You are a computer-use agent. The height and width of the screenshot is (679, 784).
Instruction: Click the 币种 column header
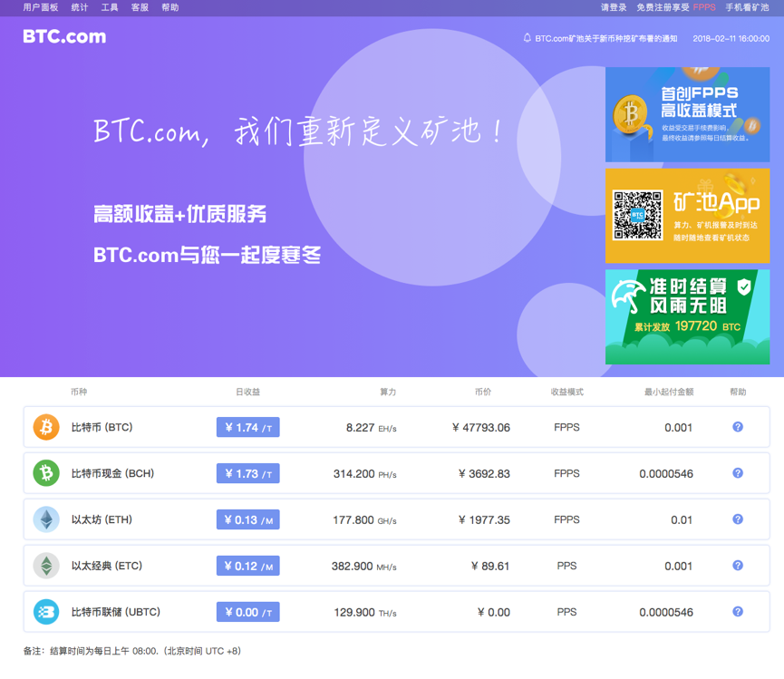click(x=79, y=392)
